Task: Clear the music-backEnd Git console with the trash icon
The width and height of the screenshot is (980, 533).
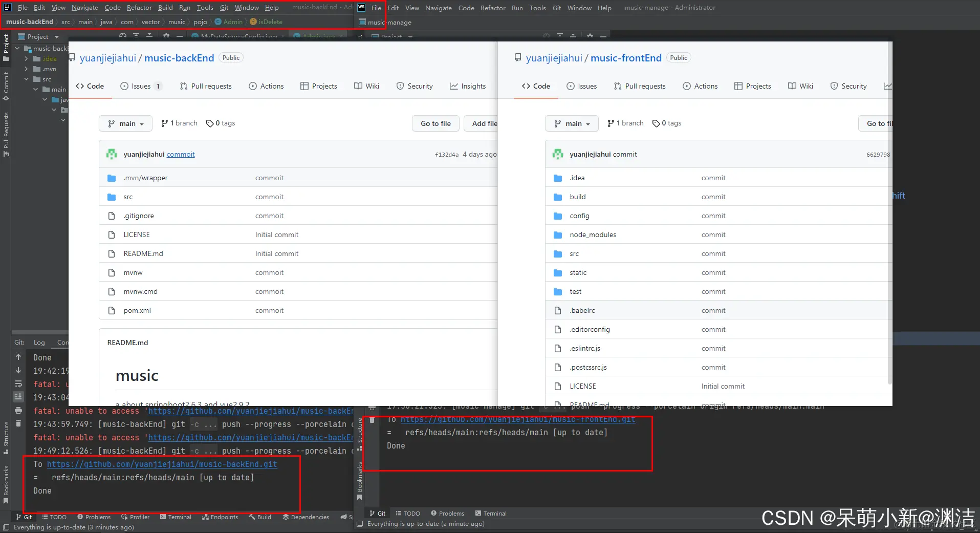Action: point(18,423)
